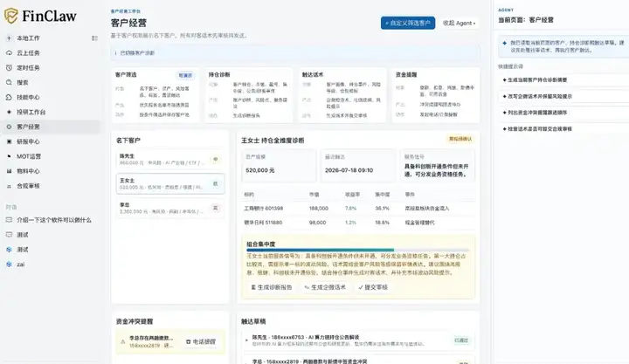Click the 提交审核 button

tap(373, 287)
